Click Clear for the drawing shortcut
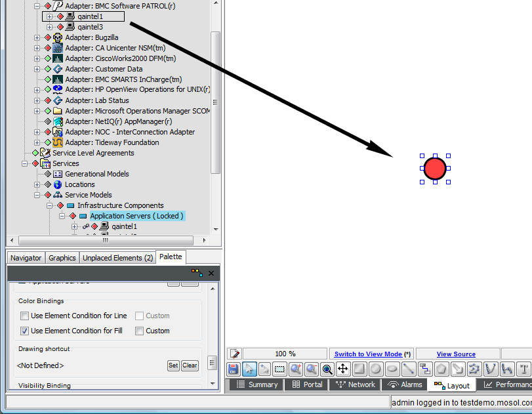Image resolution: width=532 pixels, height=414 pixels. (x=190, y=365)
